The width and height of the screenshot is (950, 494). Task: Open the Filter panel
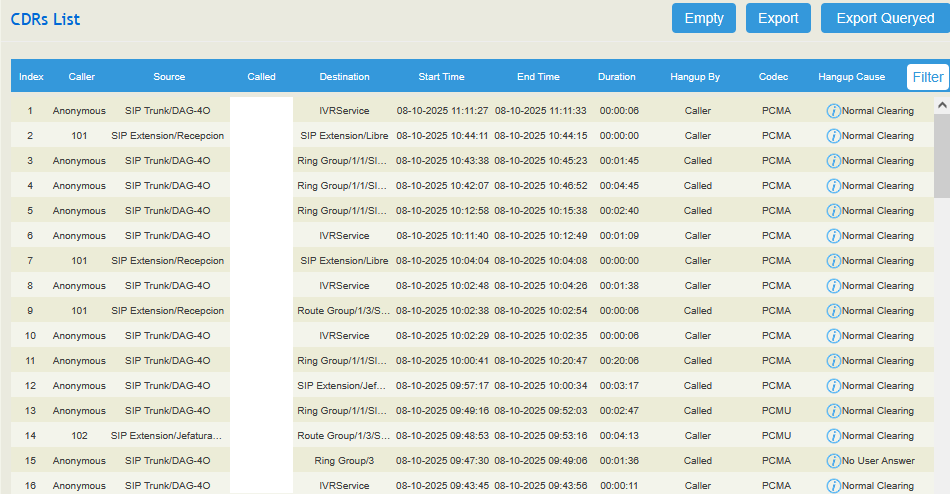(927, 77)
